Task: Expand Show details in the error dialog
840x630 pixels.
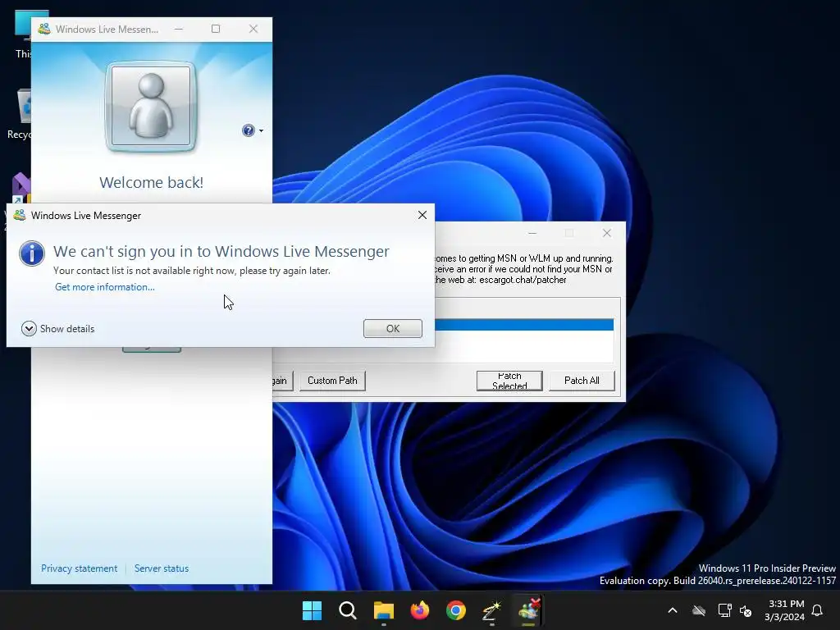Action: coord(58,328)
